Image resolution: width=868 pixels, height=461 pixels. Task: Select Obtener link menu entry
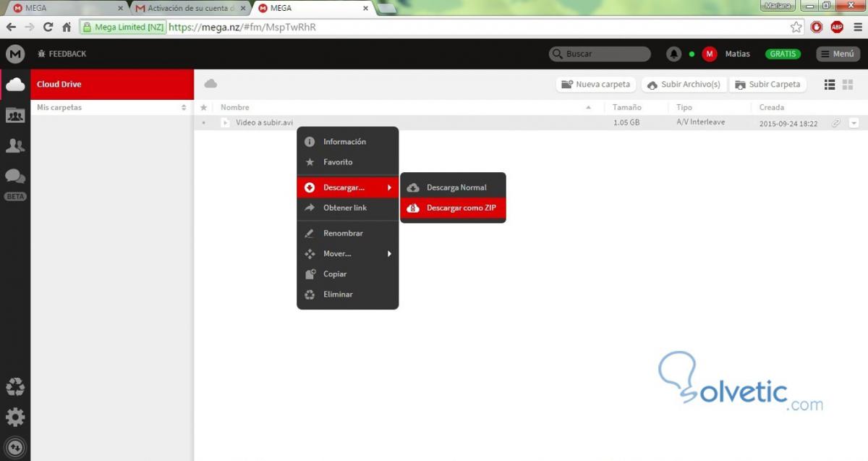pos(347,208)
